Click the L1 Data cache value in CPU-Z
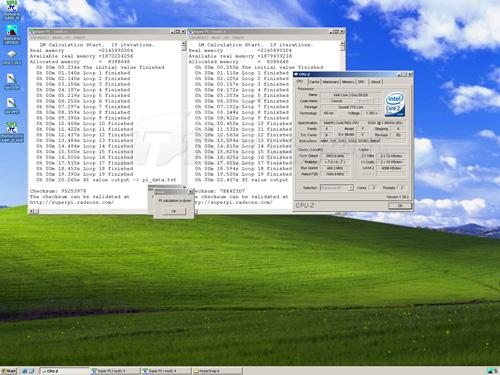The width and height of the screenshot is (500, 375). coord(391,156)
